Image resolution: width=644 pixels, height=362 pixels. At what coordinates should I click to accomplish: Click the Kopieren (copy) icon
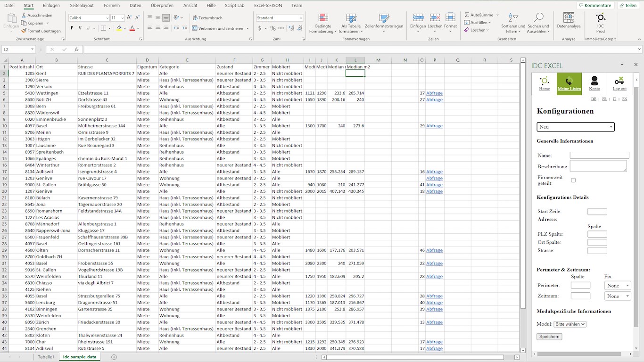(24, 23)
